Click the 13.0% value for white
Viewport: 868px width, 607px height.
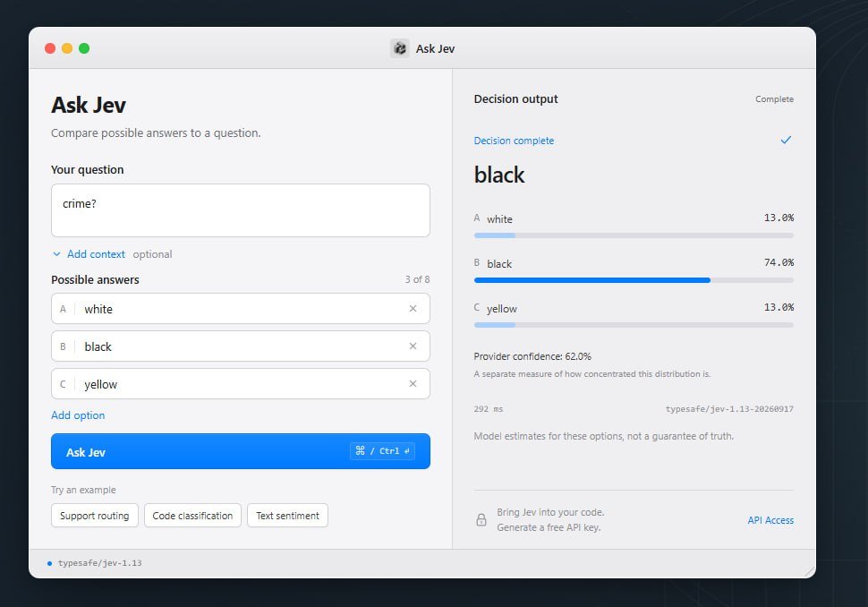click(779, 218)
